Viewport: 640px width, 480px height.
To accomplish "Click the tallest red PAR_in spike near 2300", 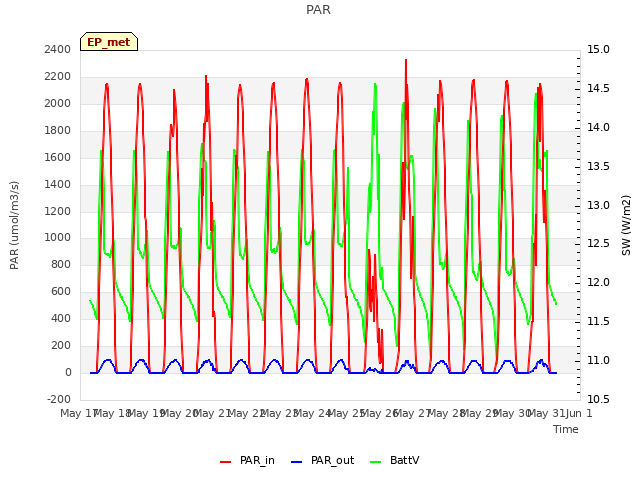I will tap(406, 61).
